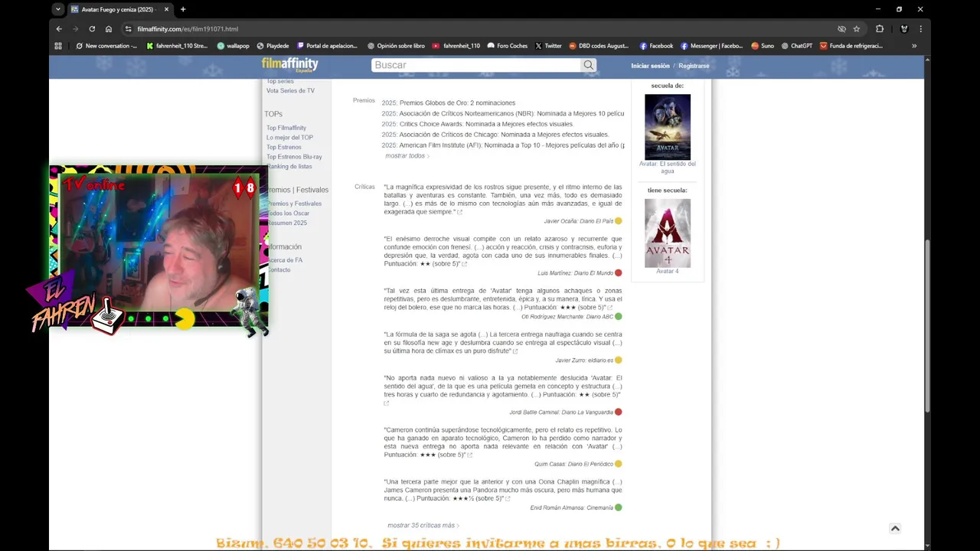Open Enid Román Almansa Cinemanía external link
Image resolution: width=980 pixels, height=551 pixels.
coord(507,499)
